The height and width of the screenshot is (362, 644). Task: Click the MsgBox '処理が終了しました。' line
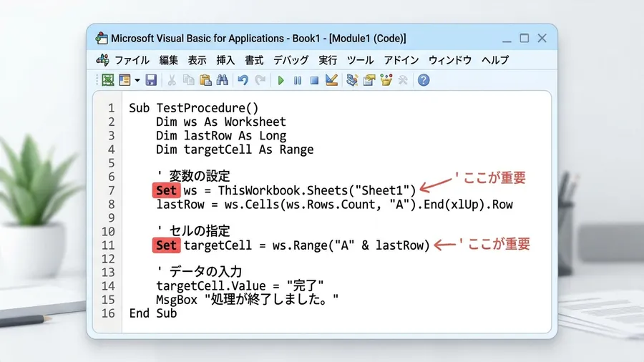pos(248,300)
